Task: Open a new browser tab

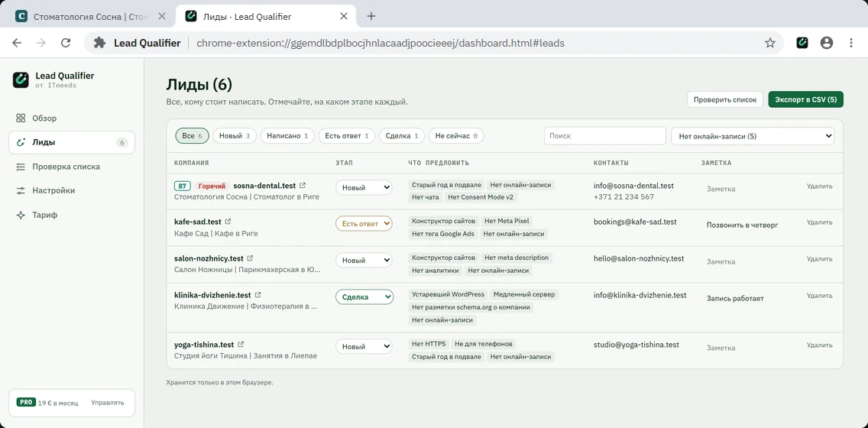Action: click(x=371, y=16)
